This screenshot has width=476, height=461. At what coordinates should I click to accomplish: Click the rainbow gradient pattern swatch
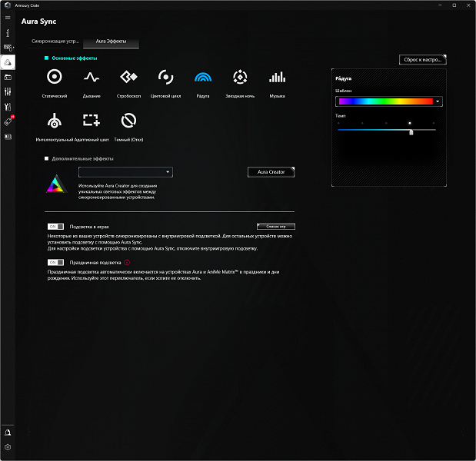tap(385, 101)
